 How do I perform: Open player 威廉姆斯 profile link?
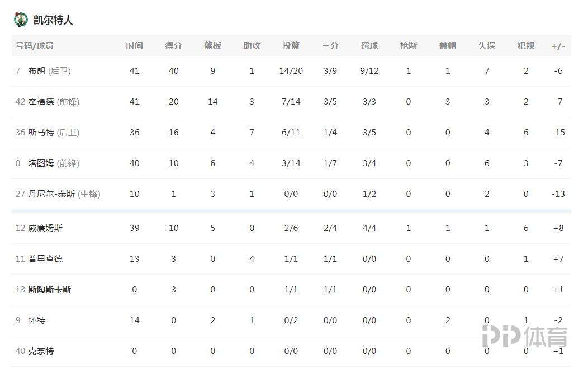(x=45, y=228)
